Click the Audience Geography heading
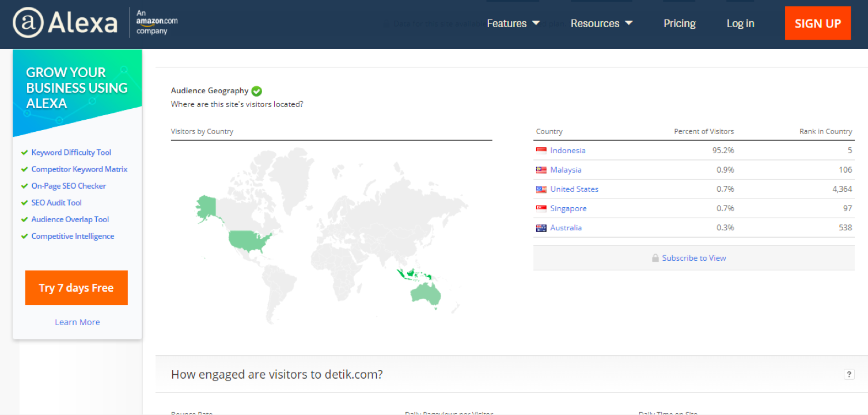Image resolution: width=868 pixels, height=415 pixels. point(210,90)
